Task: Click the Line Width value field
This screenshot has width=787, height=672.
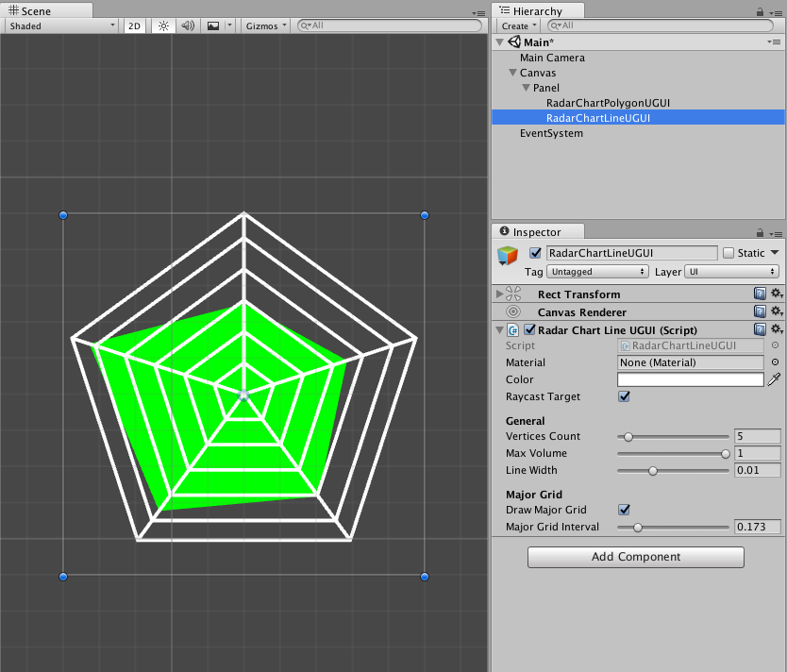Action: [x=758, y=470]
